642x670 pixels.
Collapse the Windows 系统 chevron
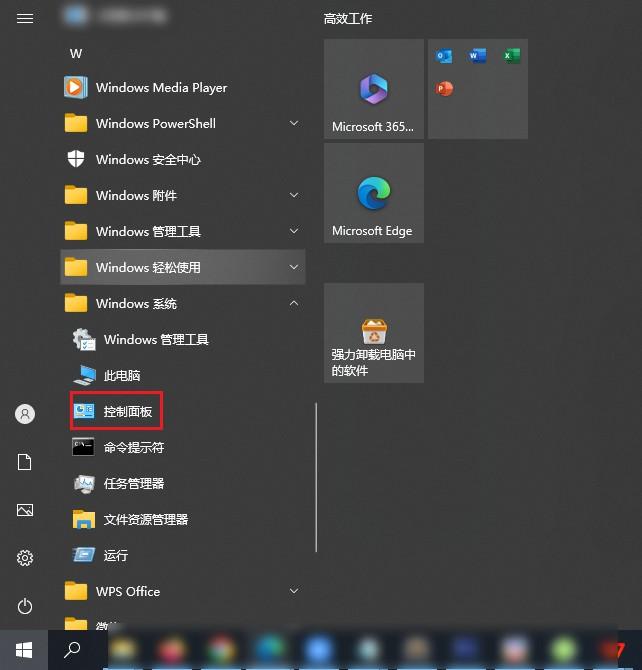pyautogui.click(x=294, y=303)
